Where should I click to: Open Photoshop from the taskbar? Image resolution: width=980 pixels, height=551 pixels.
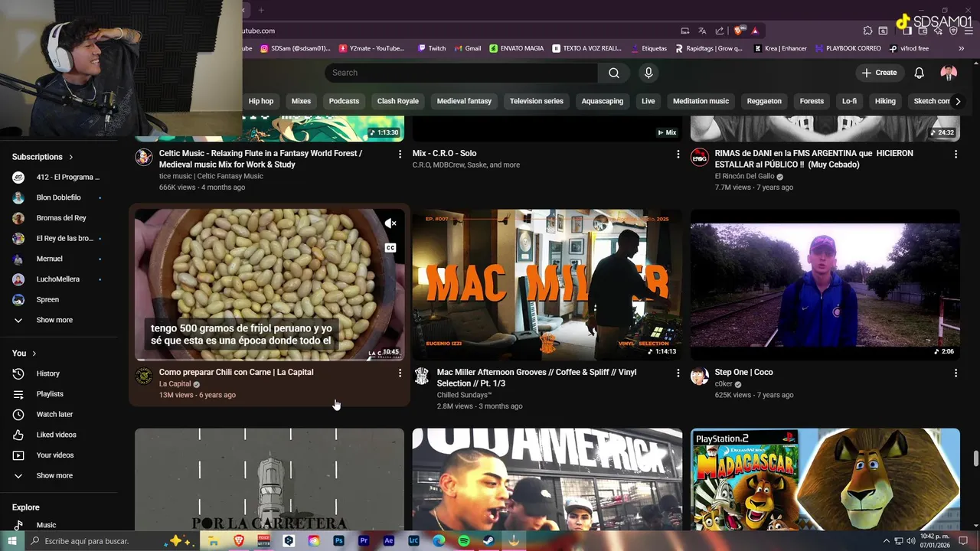click(x=338, y=540)
